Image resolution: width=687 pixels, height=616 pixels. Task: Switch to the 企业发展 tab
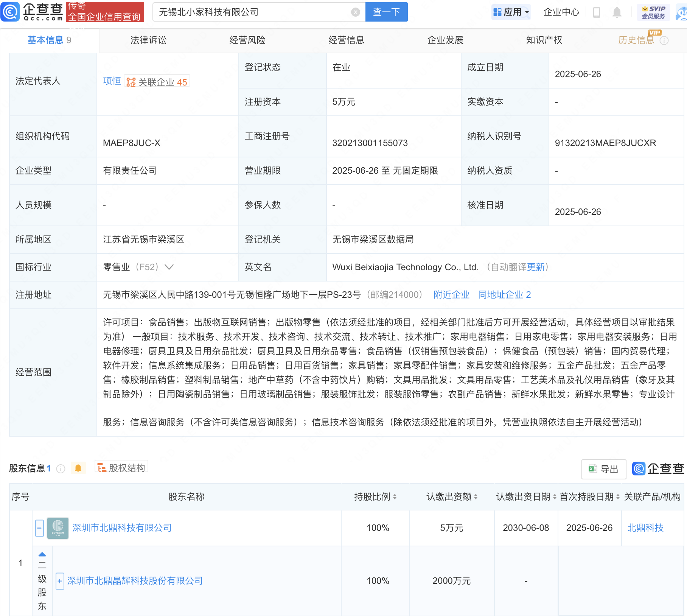coord(445,40)
